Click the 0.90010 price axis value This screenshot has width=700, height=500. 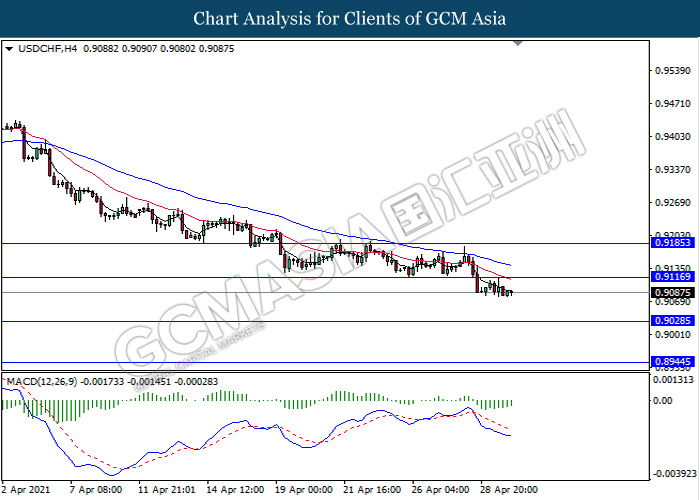click(672, 335)
